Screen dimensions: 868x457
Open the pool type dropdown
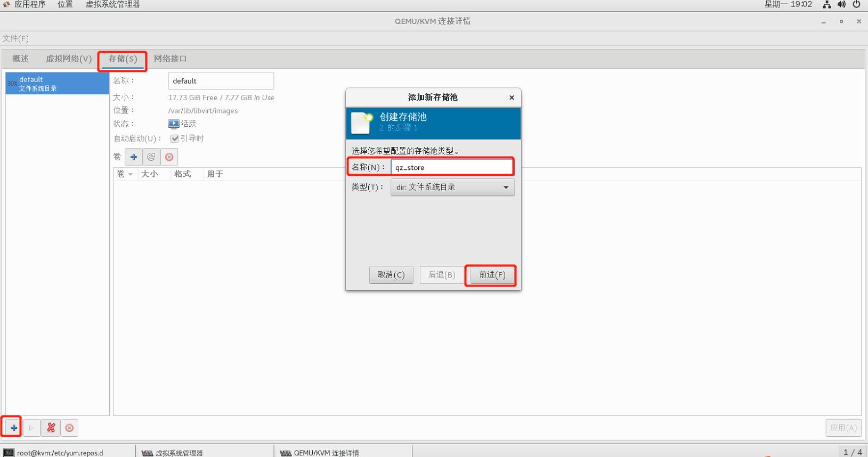click(x=452, y=187)
